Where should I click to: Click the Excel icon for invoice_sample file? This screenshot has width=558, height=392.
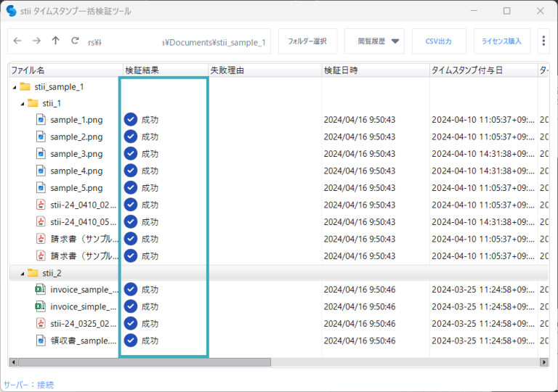pos(41,290)
